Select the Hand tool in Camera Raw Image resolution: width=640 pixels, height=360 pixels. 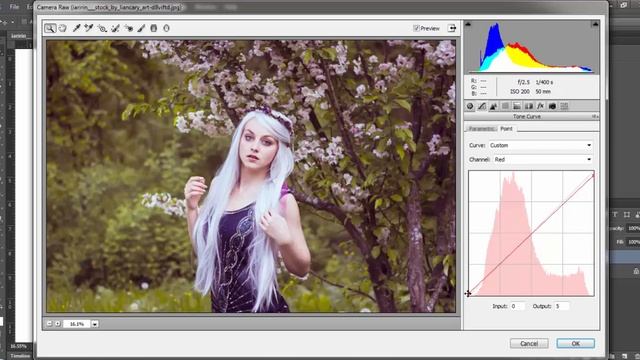[x=62, y=28]
